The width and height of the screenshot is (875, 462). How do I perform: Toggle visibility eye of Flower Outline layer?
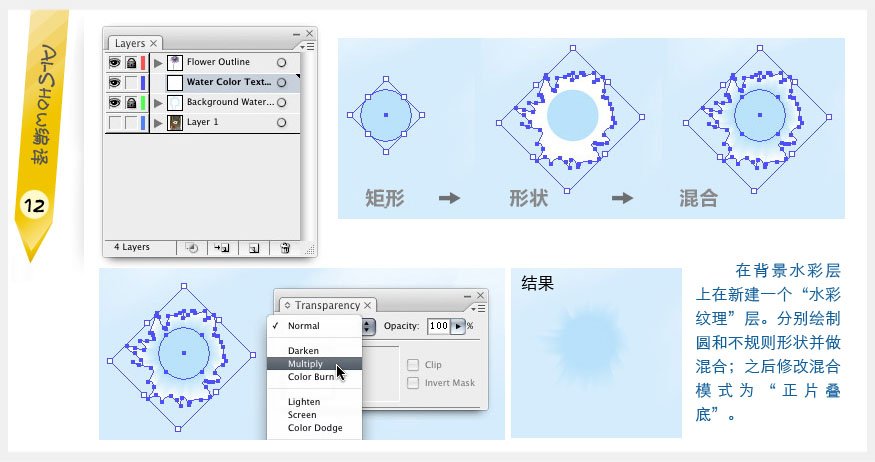[114, 62]
